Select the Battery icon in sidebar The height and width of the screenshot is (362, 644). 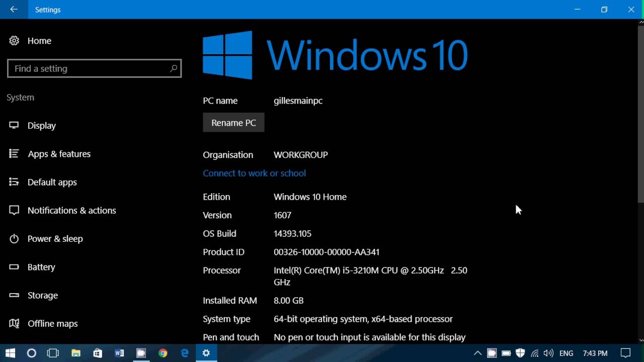tap(14, 267)
